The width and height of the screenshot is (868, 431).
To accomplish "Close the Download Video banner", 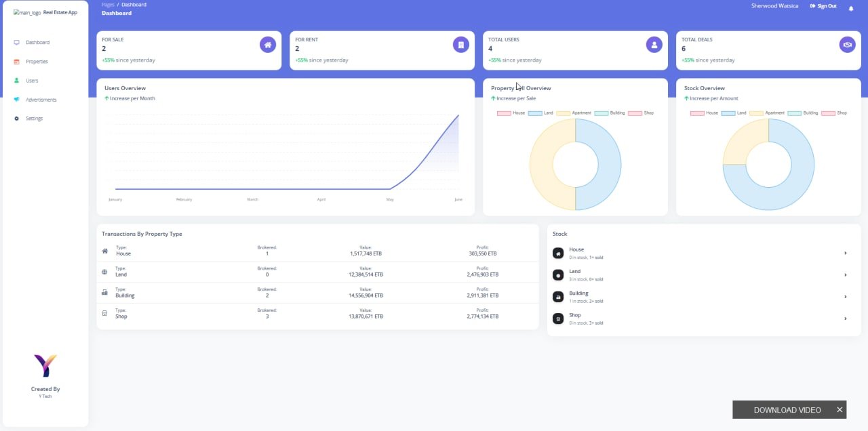I will pos(840,410).
